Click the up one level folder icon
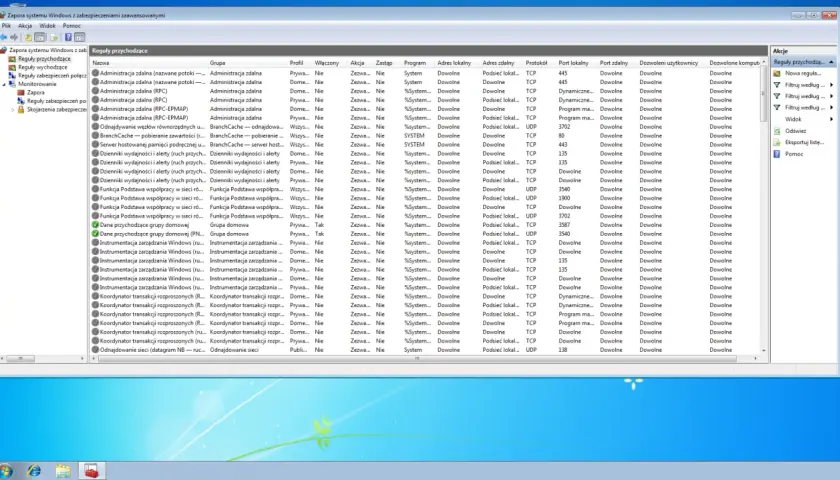The image size is (840, 480). 28,37
